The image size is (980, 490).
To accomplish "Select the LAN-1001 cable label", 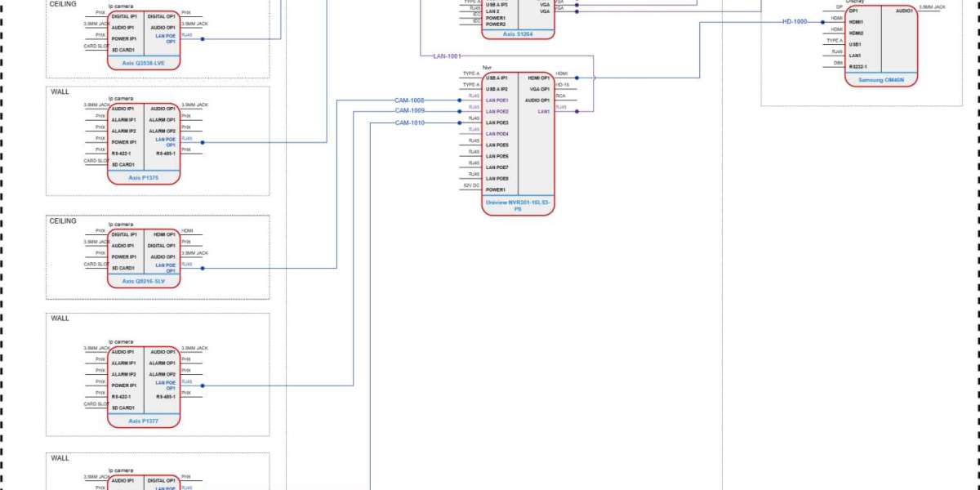I will pyautogui.click(x=447, y=56).
